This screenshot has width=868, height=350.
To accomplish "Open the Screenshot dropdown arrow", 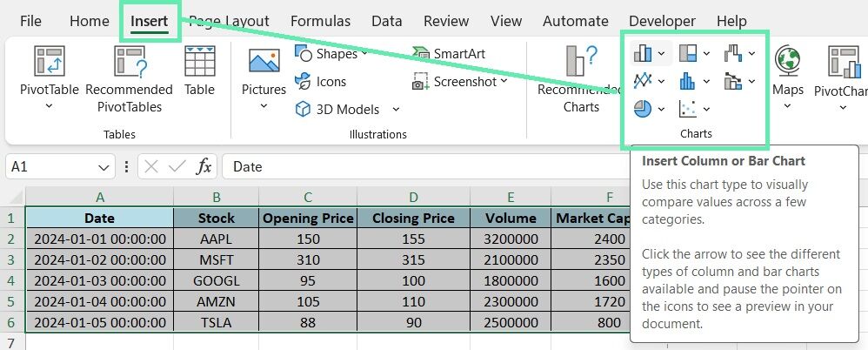I will [x=504, y=82].
